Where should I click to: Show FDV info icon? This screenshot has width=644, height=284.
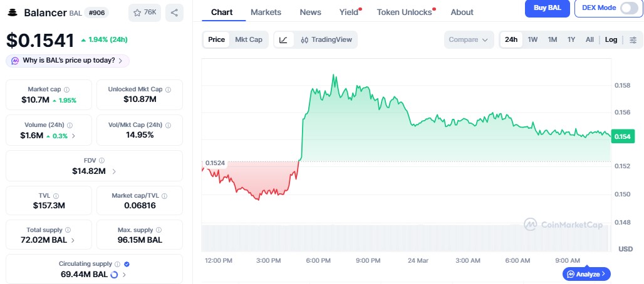102,161
